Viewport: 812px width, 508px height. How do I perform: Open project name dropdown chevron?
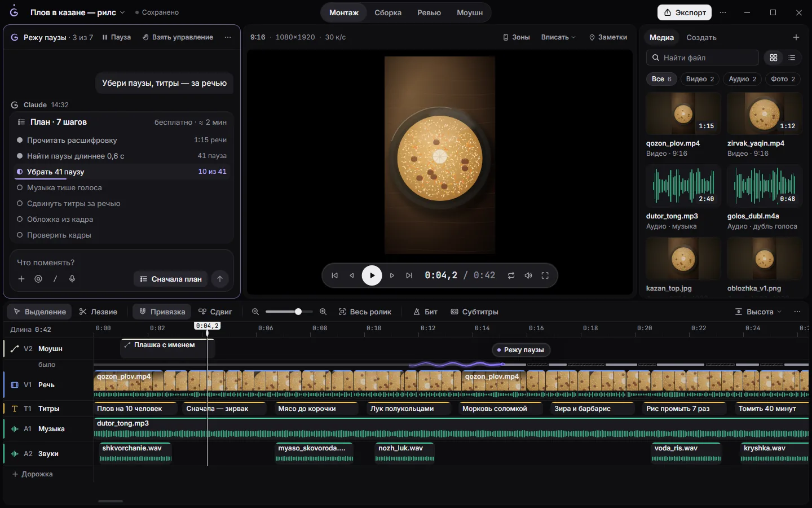click(x=122, y=12)
